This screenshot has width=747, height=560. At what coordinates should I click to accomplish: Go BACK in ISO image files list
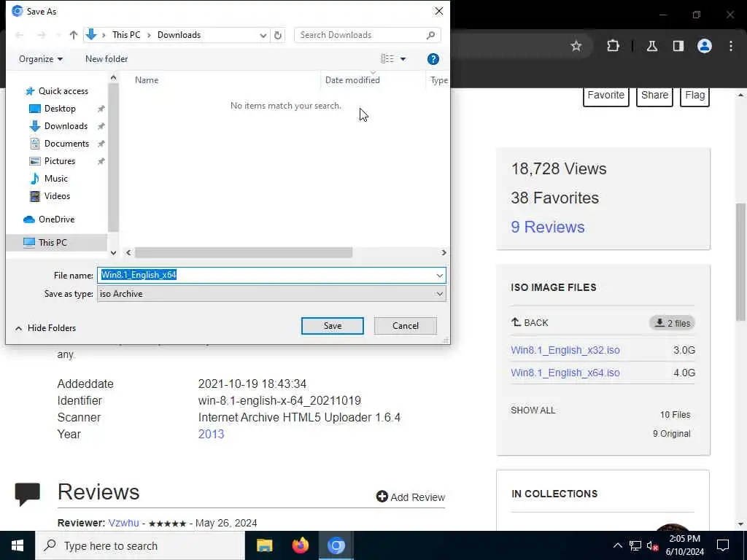(x=530, y=323)
